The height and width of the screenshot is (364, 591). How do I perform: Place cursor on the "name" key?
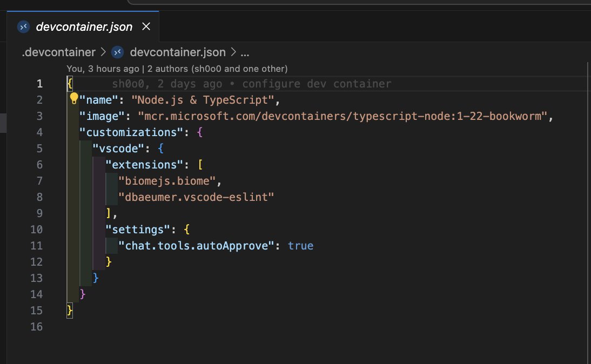point(99,100)
